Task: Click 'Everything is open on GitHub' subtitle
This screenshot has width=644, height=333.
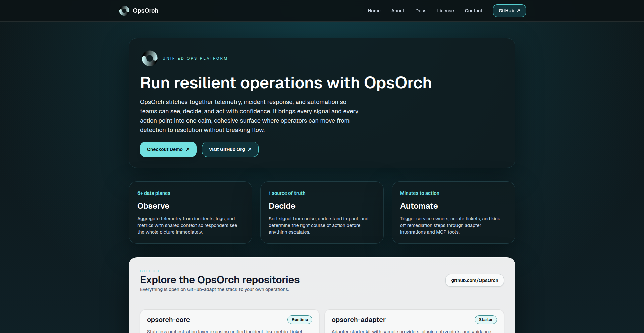Action: coord(214,289)
